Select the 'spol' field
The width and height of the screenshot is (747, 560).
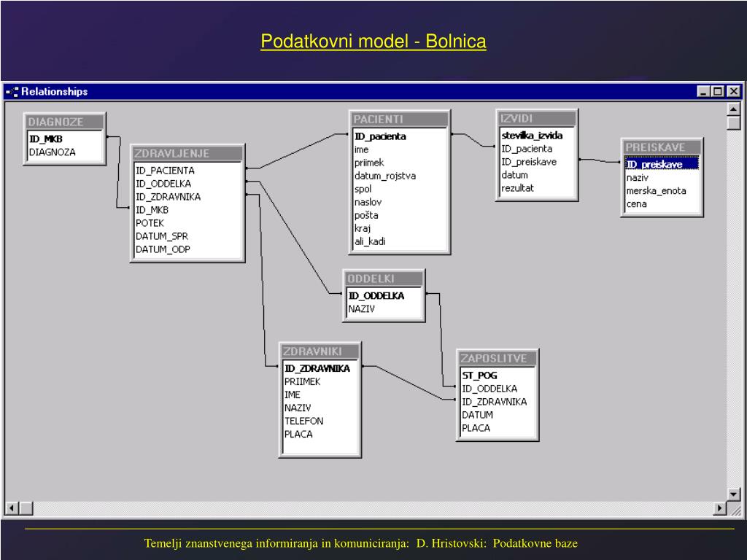point(363,189)
